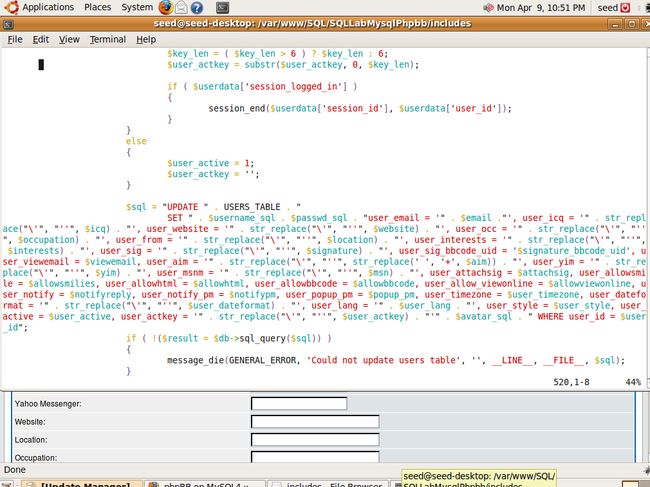Open the mail envelope launcher icon
This screenshot has height=487, width=650.
[181, 7]
